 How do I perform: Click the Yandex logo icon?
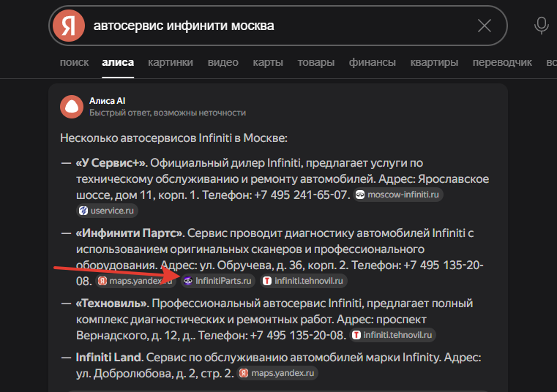pos(69,26)
